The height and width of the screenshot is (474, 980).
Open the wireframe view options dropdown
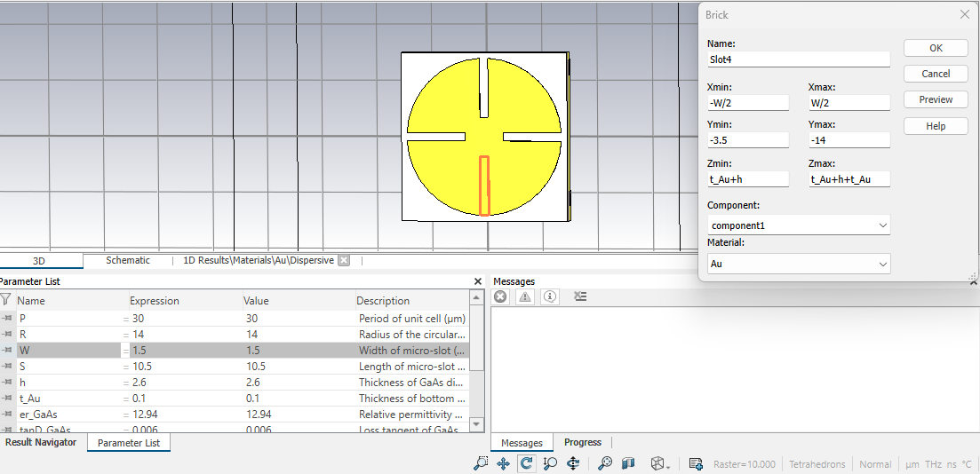661,464
